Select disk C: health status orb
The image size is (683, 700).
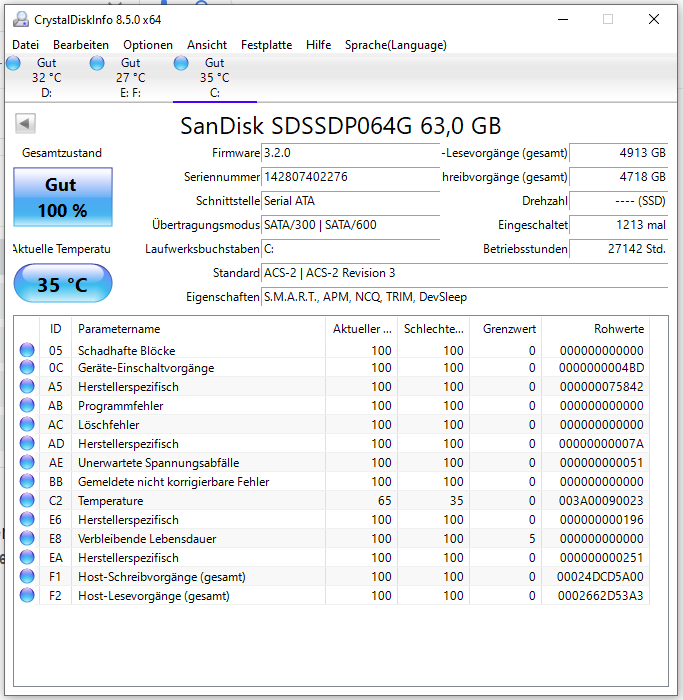[181, 63]
